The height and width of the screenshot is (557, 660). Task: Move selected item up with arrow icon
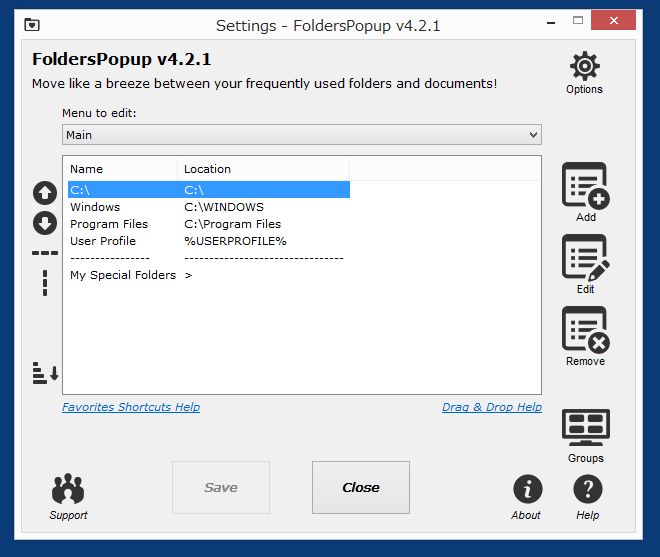click(x=45, y=193)
